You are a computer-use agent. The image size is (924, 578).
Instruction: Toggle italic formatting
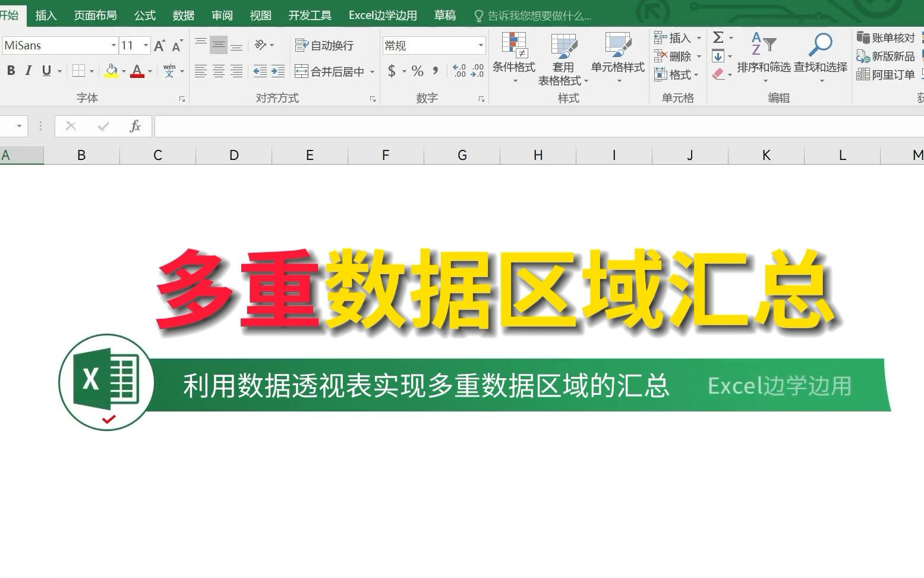coord(28,71)
